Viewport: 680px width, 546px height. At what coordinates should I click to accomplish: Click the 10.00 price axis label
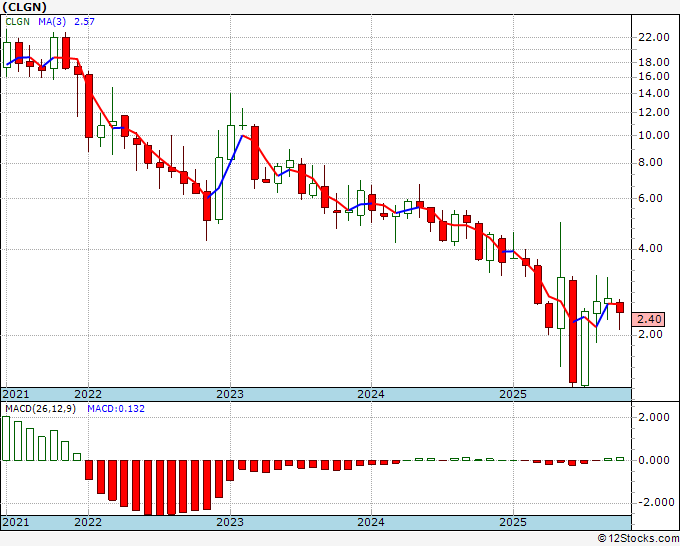(654, 135)
